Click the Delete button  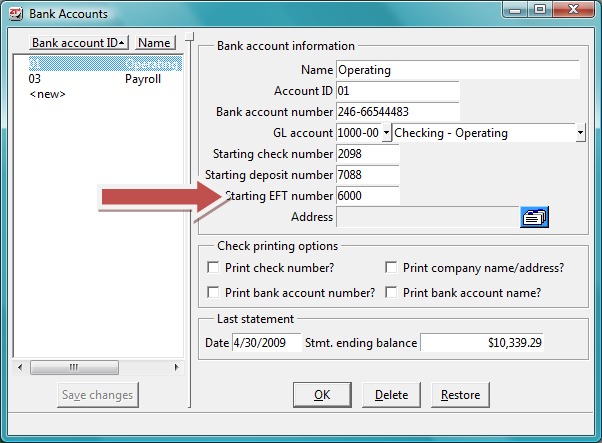(391, 395)
